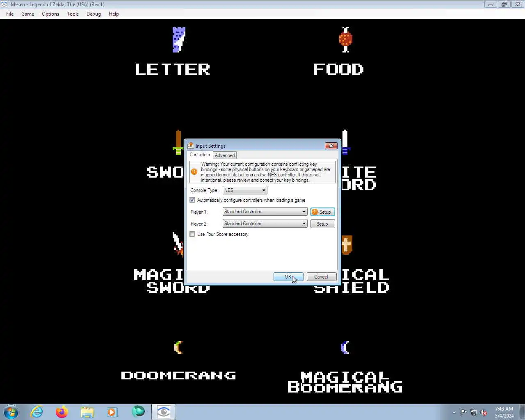Open the Options menu
This screenshot has height=420, width=525.
[50, 14]
